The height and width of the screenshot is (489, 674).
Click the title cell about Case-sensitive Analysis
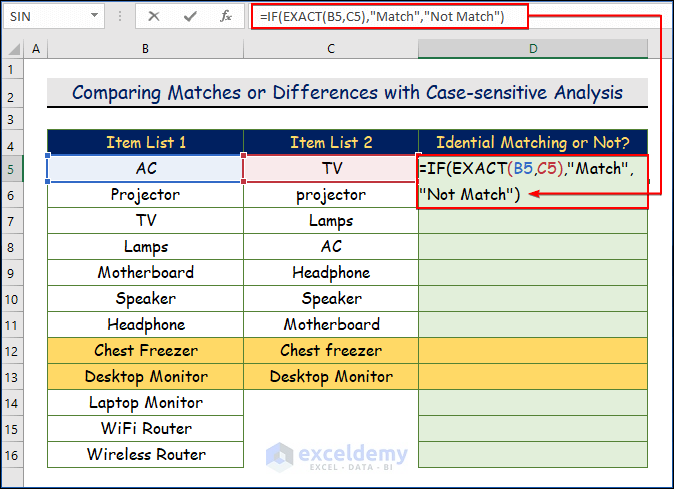pos(347,93)
